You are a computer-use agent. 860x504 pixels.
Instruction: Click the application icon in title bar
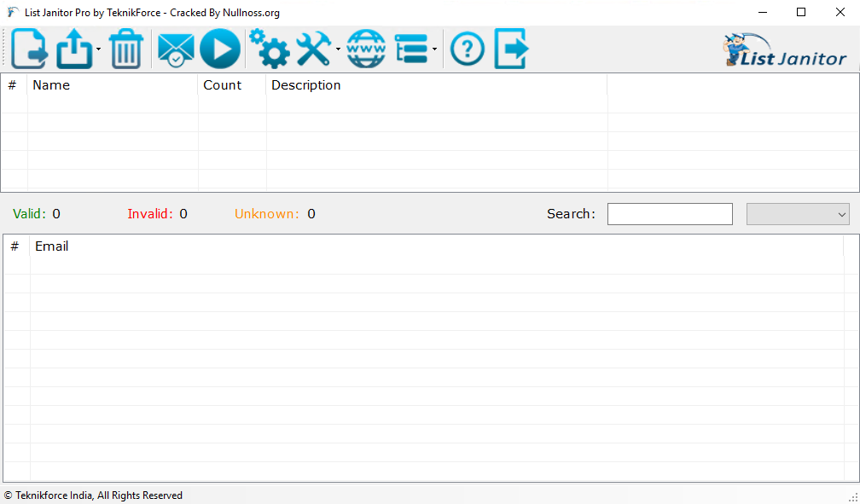(13, 12)
